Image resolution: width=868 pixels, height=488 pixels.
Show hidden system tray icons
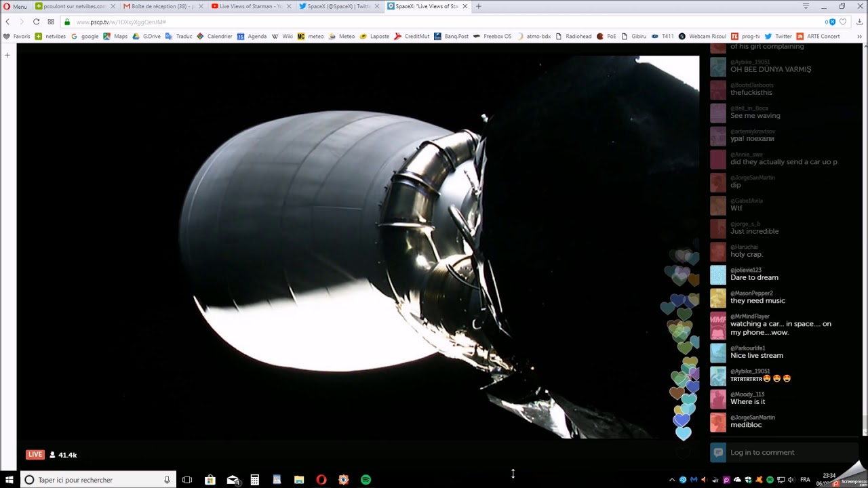pos(672,480)
